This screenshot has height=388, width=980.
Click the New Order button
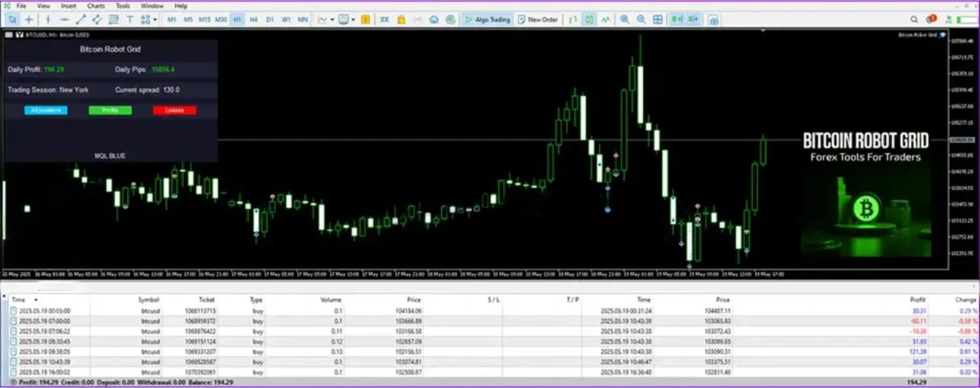[x=537, y=20]
